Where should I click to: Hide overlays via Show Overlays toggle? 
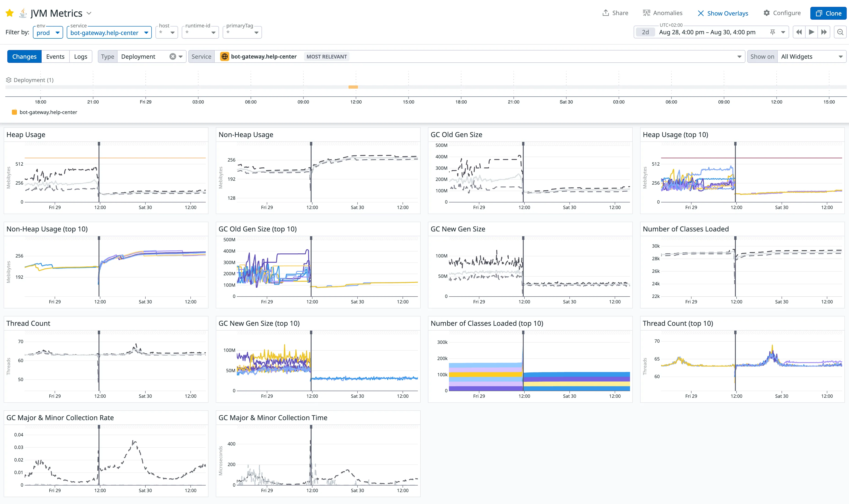point(723,13)
